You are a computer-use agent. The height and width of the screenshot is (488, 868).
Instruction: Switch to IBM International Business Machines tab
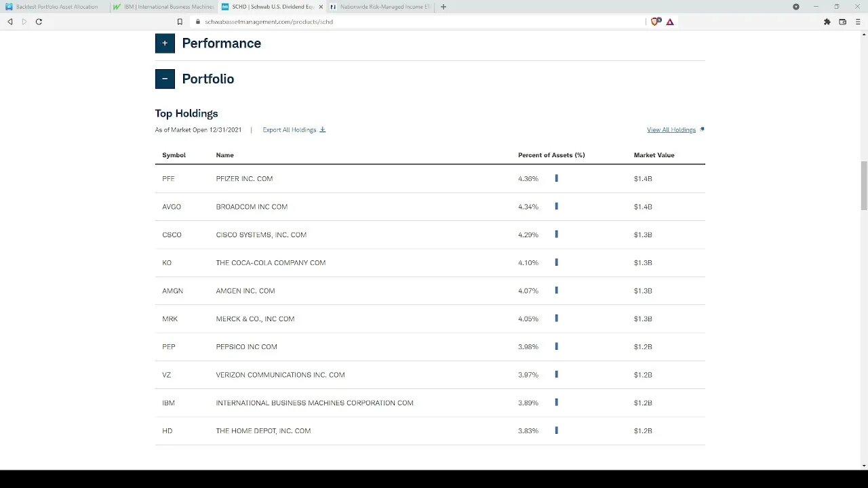click(x=163, y=7)
